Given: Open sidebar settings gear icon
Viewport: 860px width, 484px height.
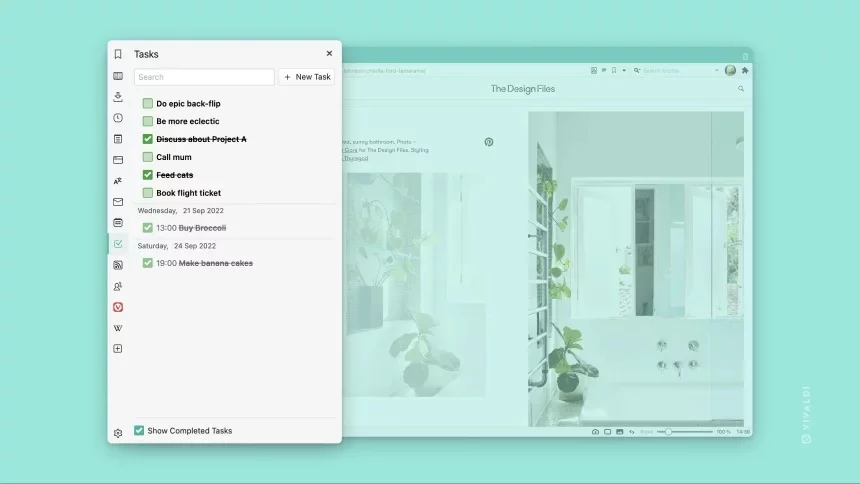Looking at the screenshot, I should 118,433.
